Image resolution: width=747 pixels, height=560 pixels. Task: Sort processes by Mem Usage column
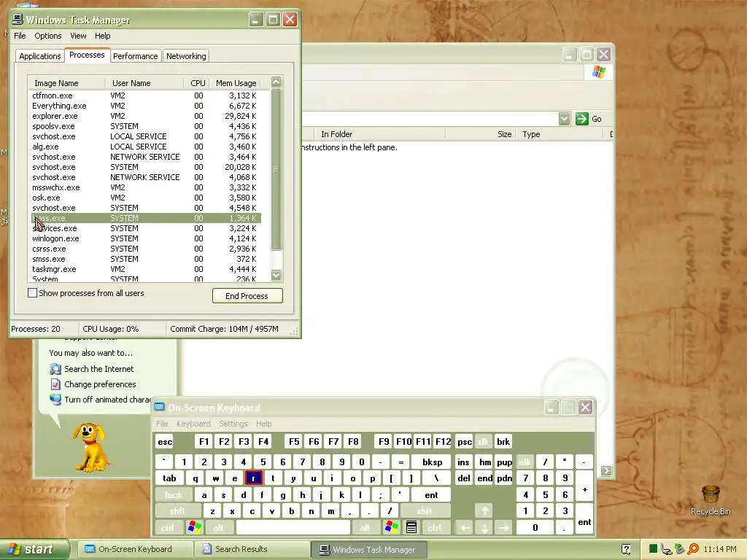pos(236,83)
